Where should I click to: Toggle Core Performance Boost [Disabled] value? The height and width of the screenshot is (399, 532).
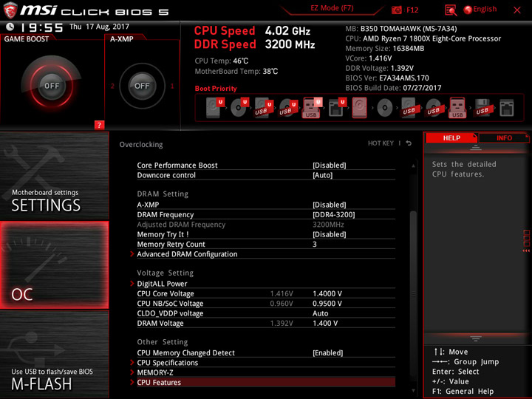[x=329, y=166]
